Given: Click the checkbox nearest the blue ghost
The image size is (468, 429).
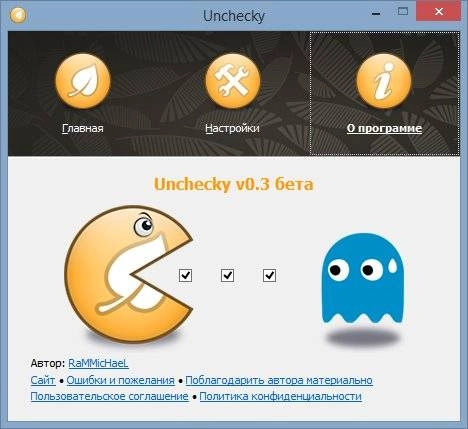Looking at the screenshot, I should point(269,276).
